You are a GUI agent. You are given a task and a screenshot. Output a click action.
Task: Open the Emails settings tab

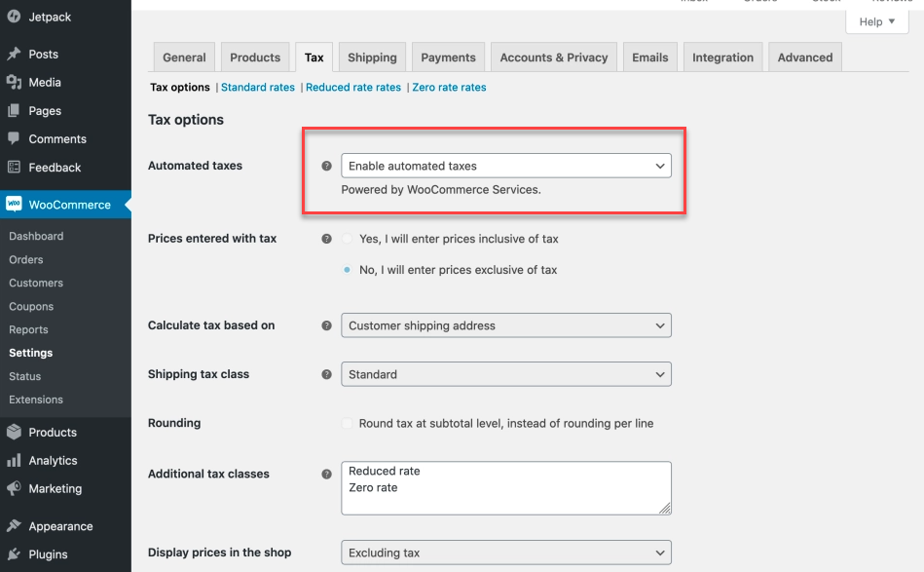(x=650, y=57)
